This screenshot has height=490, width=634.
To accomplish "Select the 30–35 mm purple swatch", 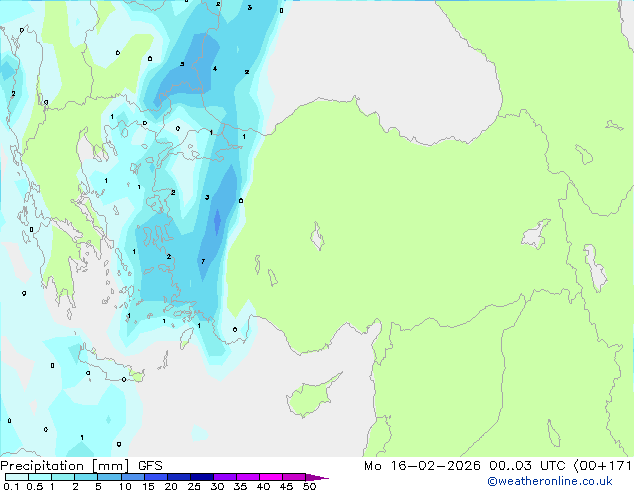I will click(224, 477).
